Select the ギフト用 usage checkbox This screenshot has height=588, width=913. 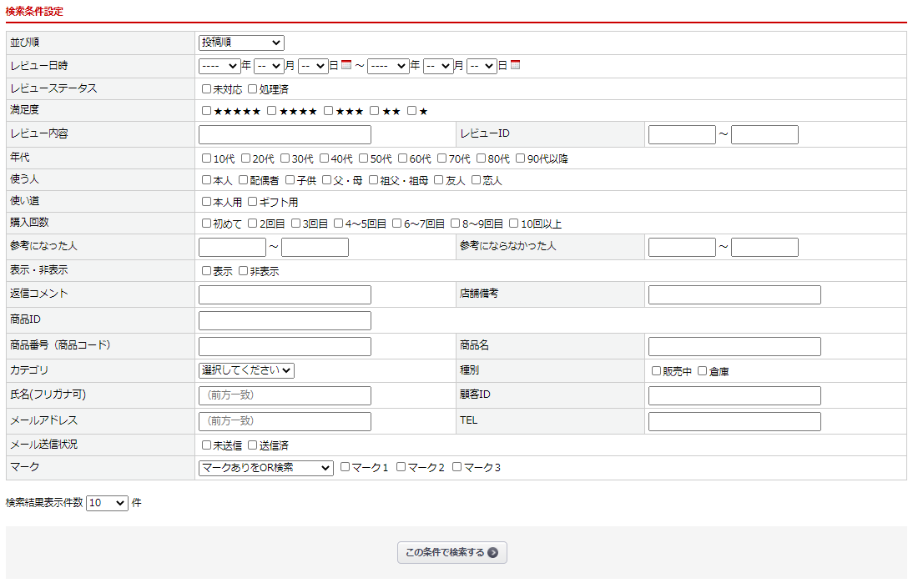click(253, 202)
